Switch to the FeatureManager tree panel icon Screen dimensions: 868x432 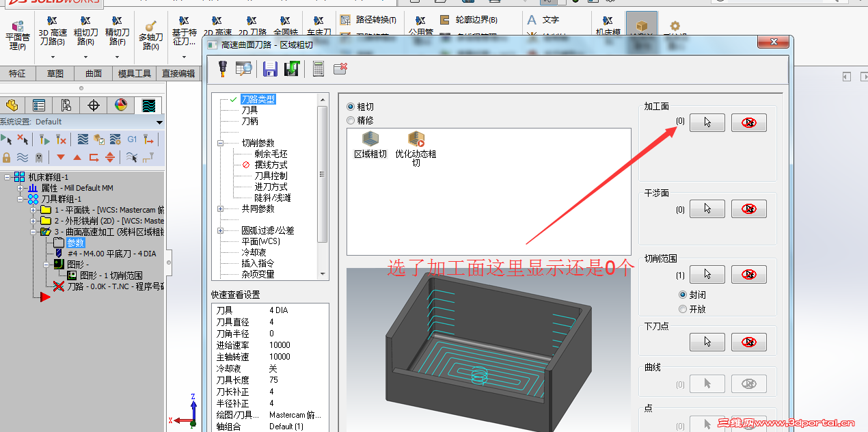12,105
